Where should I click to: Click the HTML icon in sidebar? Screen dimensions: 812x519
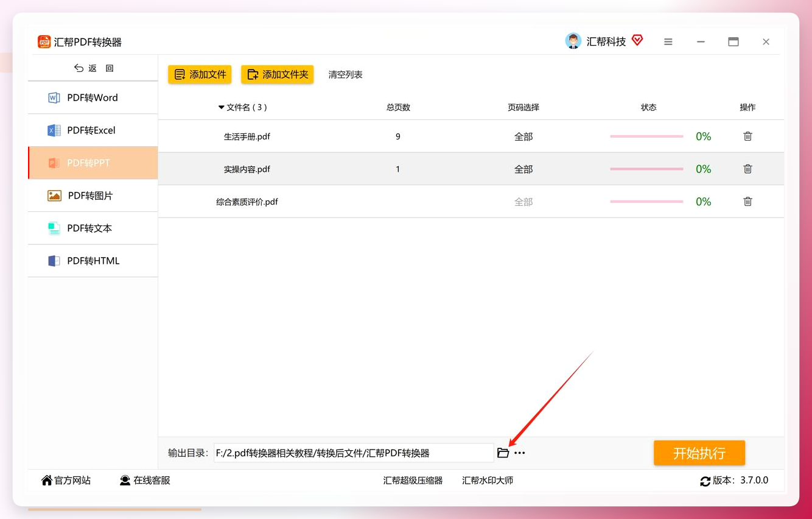(54, 261)
